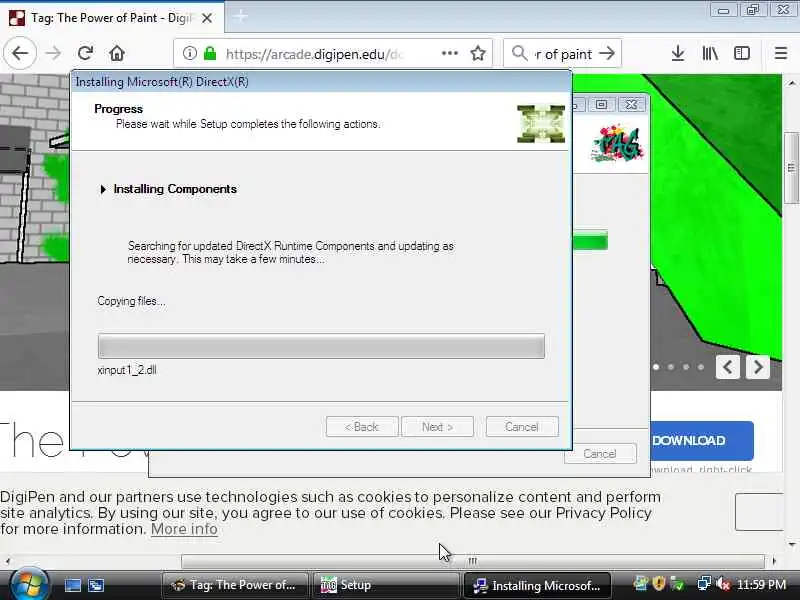This screenshot has width=800, height=600.
Task: Click the 11:59 PM clock
Action: pos(761,584)
